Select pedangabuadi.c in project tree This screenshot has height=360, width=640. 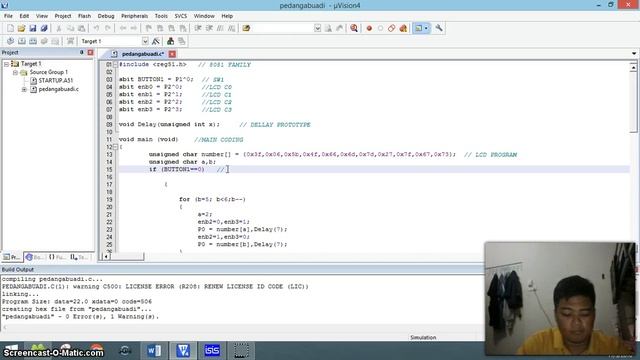[x=58, y=89]
